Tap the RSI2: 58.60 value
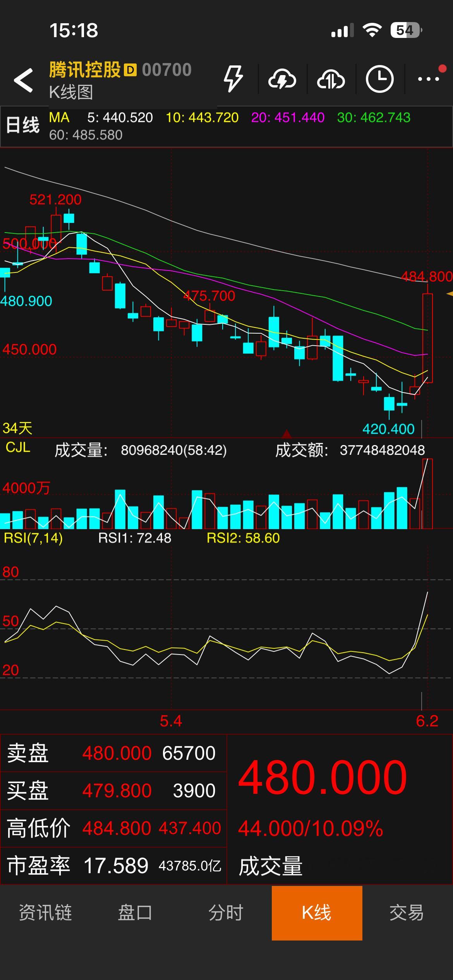This screenshot has width=453, height=980. [x=243, y=538]
